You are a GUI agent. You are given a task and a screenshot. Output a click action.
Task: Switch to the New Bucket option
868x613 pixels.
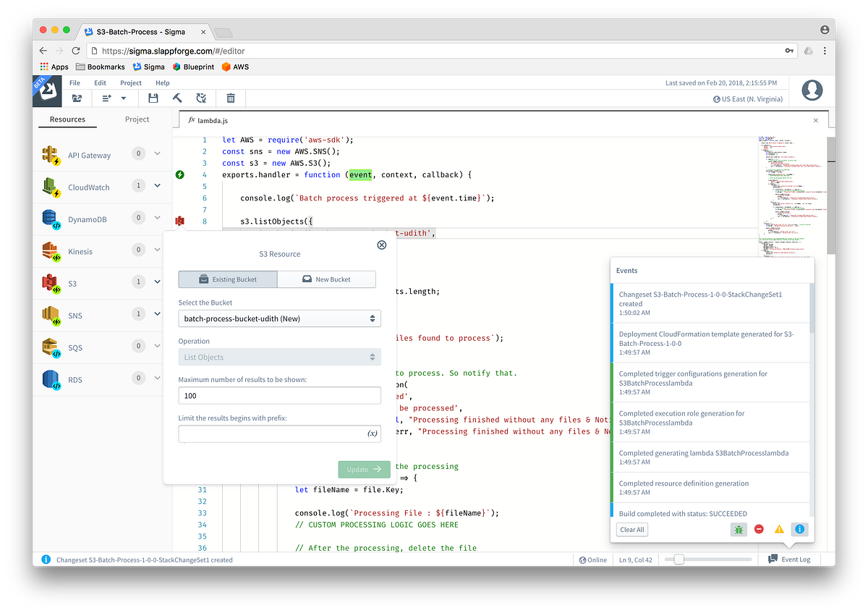pyautogui.click(x=327, y=279)
